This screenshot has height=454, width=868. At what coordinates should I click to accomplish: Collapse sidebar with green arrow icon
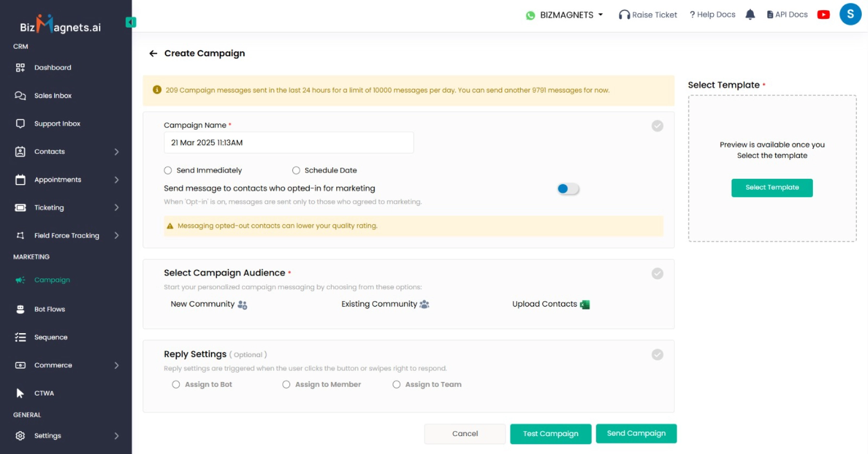pos(131,22)
